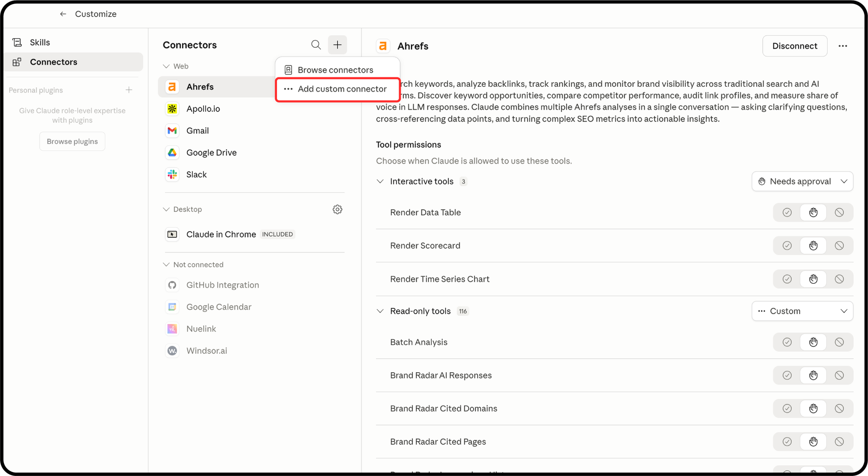The width and height of the screenshot is (868, 476).
Task: Choose Browse connectors menu item
Action: 335,70
